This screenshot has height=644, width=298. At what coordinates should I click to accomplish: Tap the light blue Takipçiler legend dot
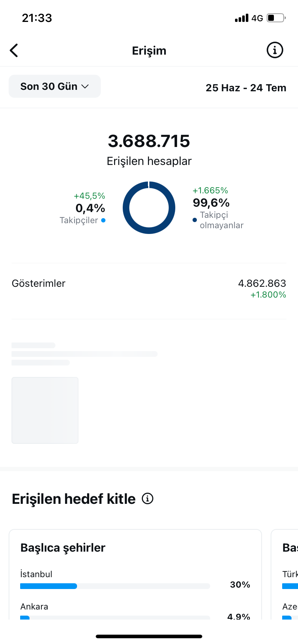103,220
